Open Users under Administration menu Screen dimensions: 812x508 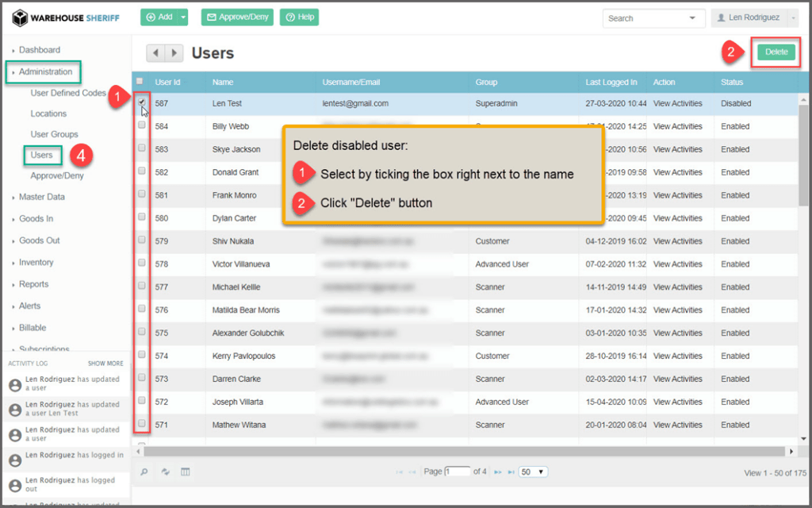(42, 155)
